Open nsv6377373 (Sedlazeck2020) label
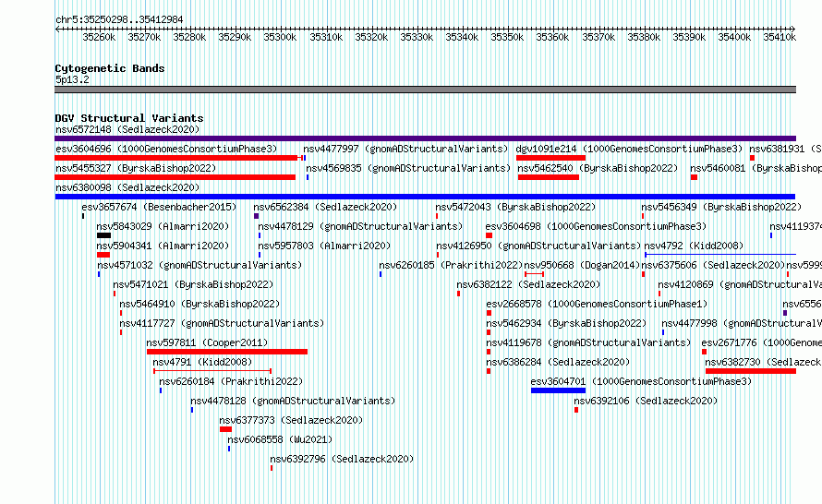This screenshot has width=822, height=504. click(291, 420)
